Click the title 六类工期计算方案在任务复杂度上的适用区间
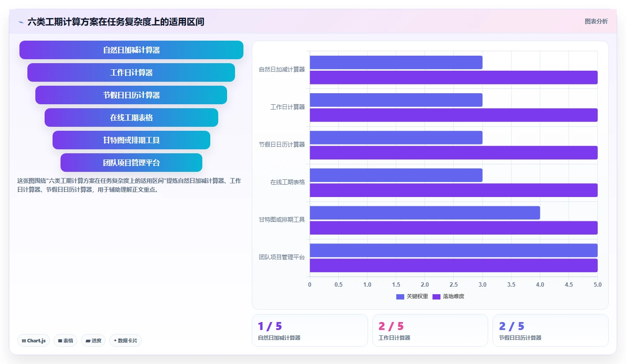The height and width of the screenshot is (364, 626). (116, 22)
